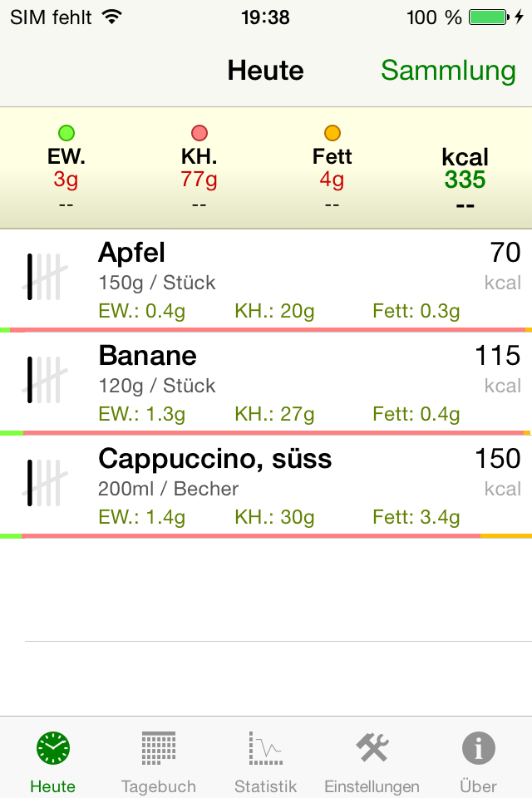Open the Apfel food entry
The height and width of the screenshot is (798, 532).
(x=266, y=280)
